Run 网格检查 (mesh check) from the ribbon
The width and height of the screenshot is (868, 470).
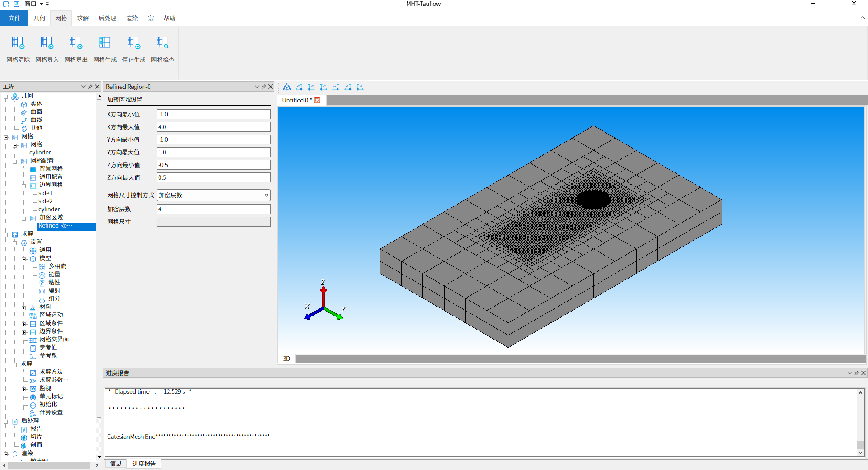[x=163, y=43]
